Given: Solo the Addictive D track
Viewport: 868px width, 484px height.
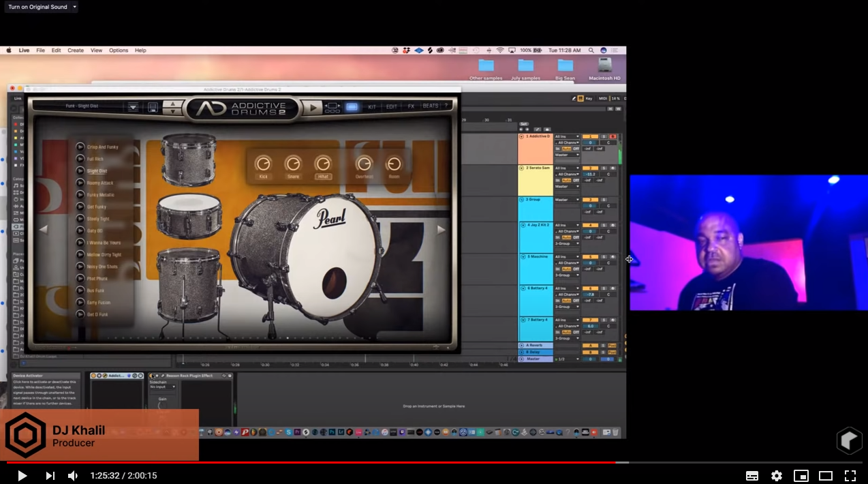Looking at the screenshot, I should tap(604, 136).
